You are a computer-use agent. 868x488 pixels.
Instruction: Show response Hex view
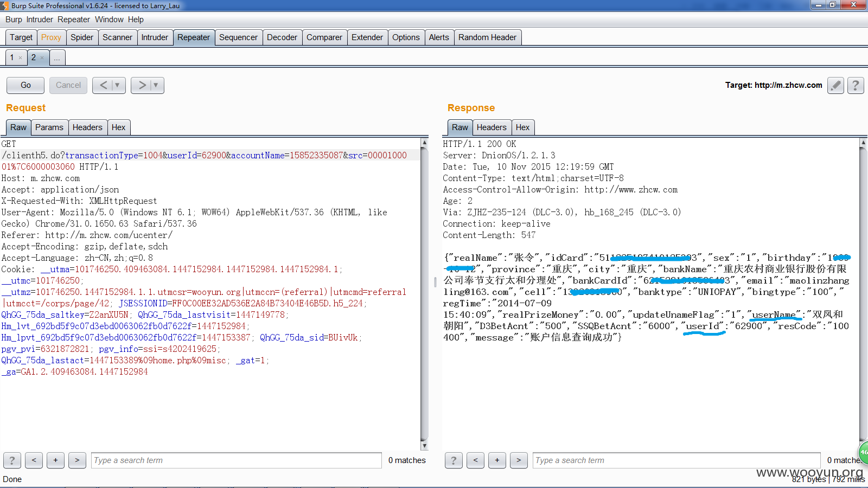tap(523, 127)
